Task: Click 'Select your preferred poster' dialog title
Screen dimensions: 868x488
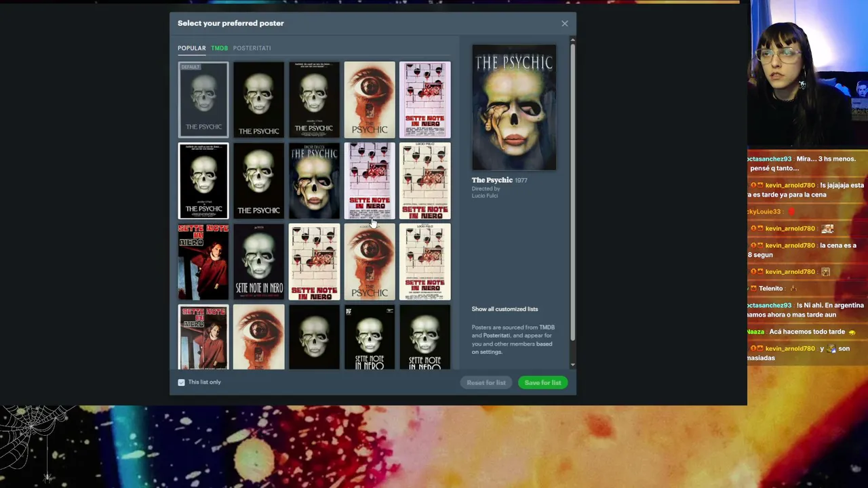Action: pyautogui.click(x=231, y=23)
